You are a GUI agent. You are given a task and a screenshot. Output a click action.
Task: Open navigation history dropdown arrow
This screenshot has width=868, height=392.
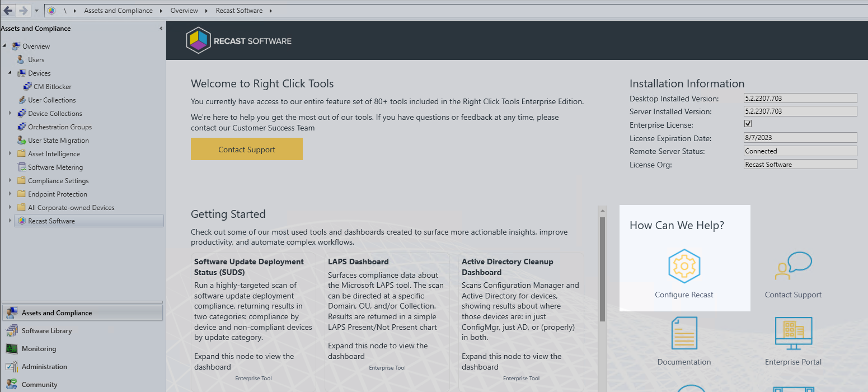pos(36,11)
